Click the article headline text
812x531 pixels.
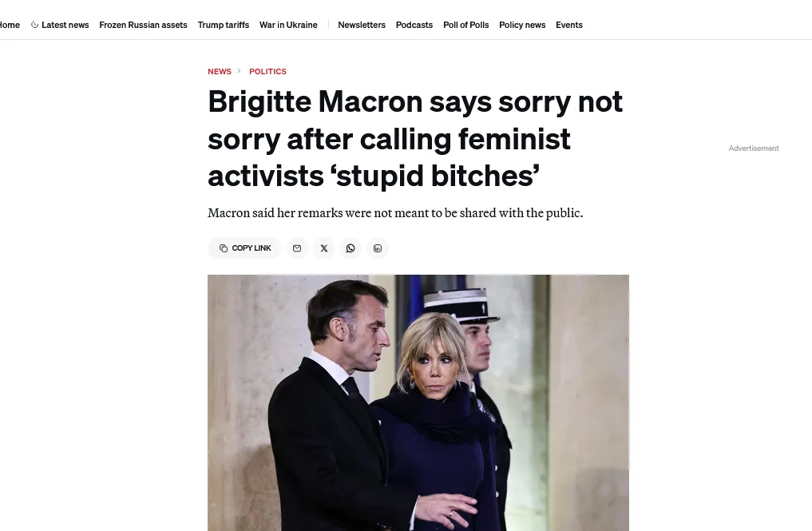click(x=415, y=138)
